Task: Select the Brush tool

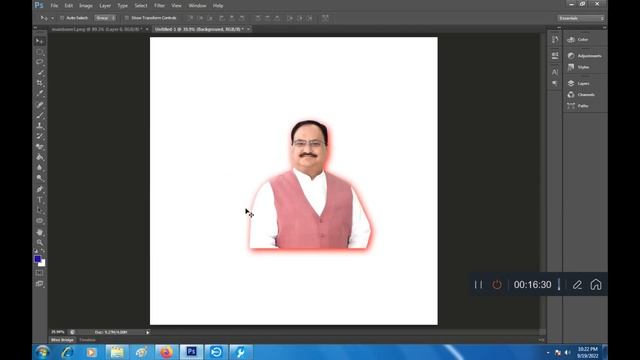Action: (40, 116)
